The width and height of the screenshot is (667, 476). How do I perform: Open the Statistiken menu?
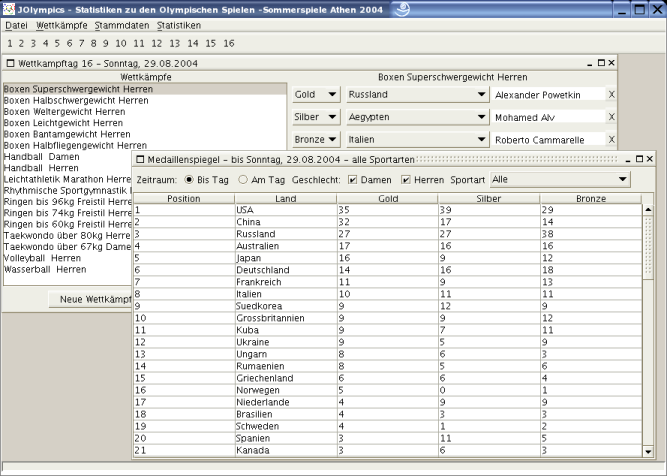(179, 26)
